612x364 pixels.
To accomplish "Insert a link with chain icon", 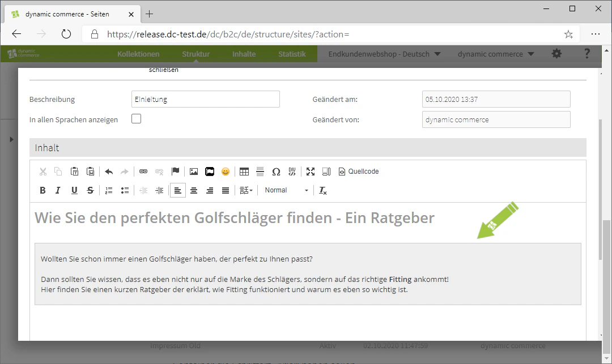I will [x=143, y=172].
